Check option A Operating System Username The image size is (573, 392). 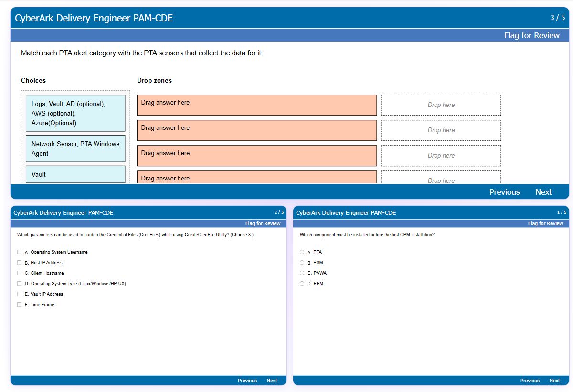pos(19,252)
